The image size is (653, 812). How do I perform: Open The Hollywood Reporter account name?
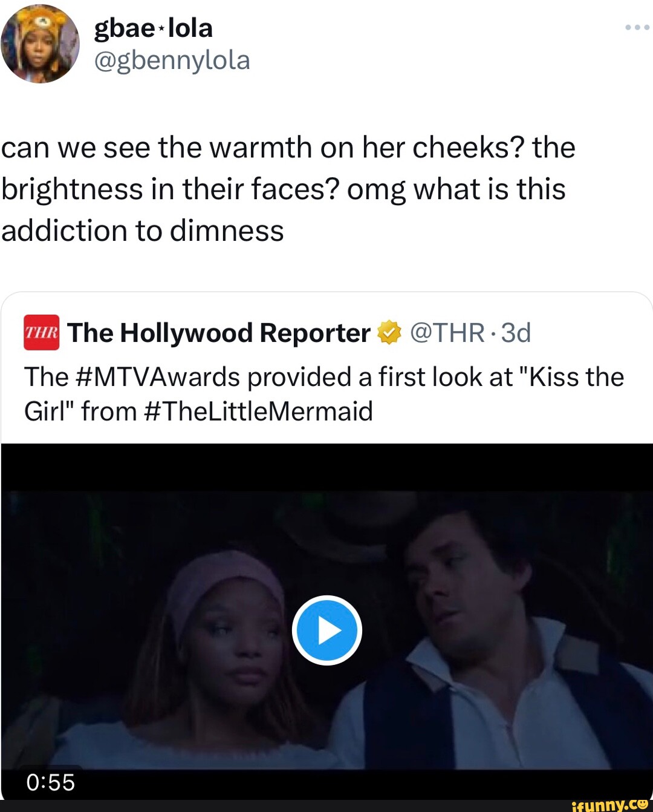[x=219, y=333]
